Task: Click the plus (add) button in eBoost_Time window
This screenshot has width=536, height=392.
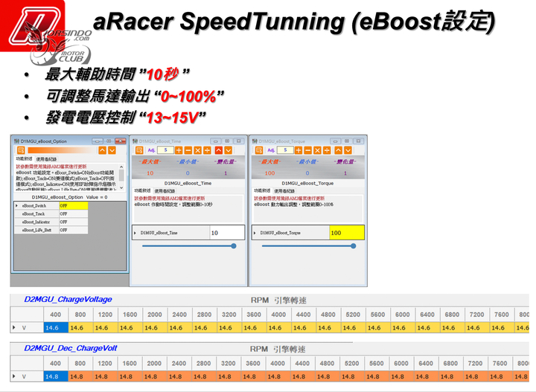Action: click(179, 150)
